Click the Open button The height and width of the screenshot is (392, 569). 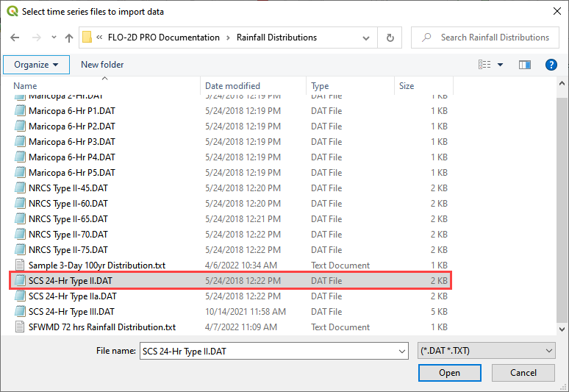point(449,373)
